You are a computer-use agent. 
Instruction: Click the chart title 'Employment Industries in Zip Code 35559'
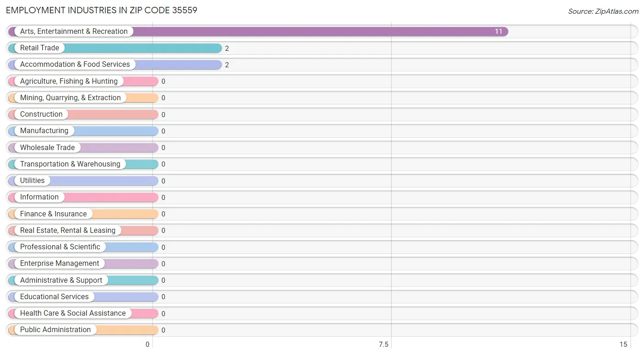(102, 10)
